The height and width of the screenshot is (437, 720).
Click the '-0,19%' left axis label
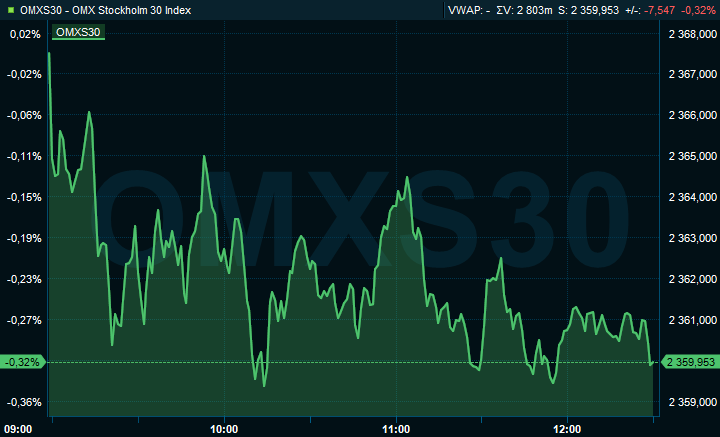[24, 238]
